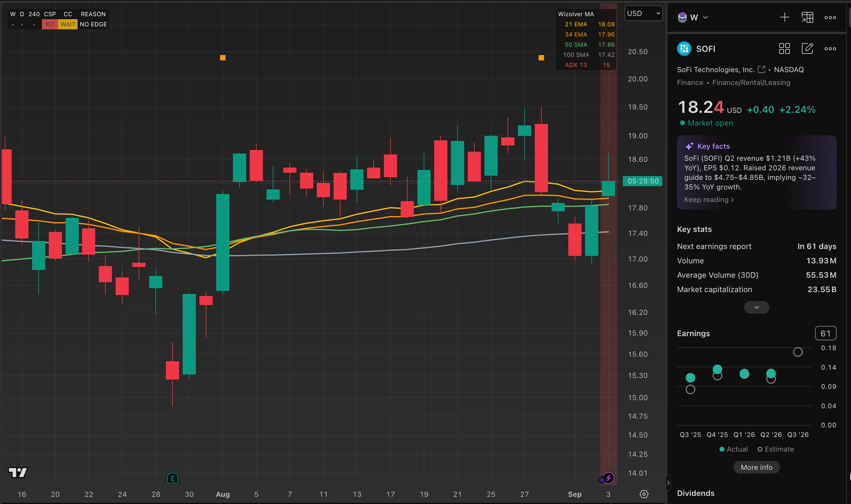The image size is (851, 504).
Task: Click the Estimate legend item
Action: (x=775, y=449)
